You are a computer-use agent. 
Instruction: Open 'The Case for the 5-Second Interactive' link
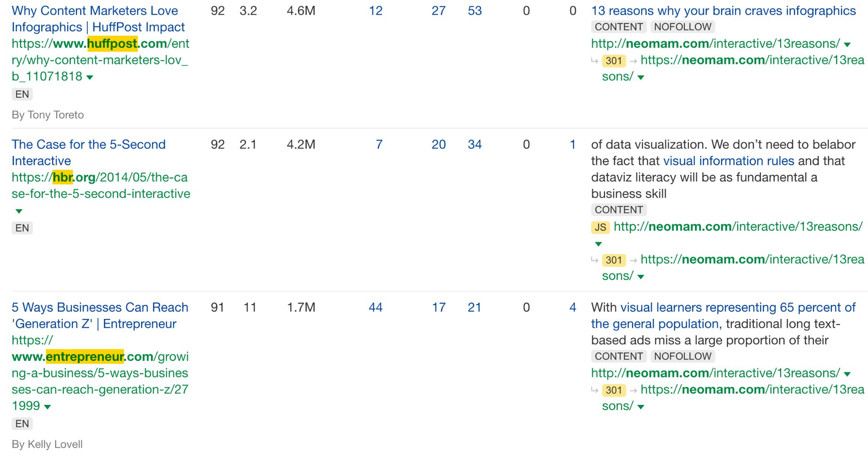(x=88, y=152)
